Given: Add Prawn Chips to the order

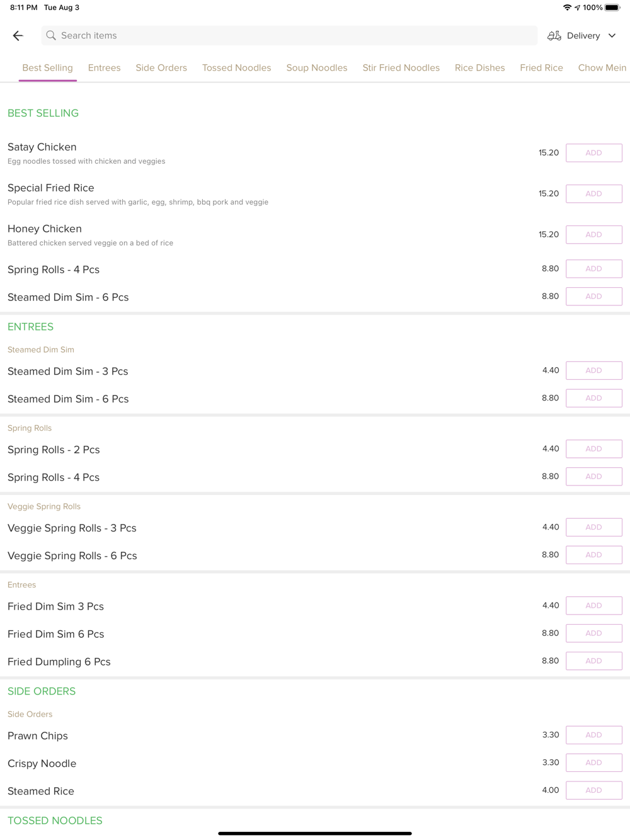Looking at the screenshot, I should click(593, 735).
